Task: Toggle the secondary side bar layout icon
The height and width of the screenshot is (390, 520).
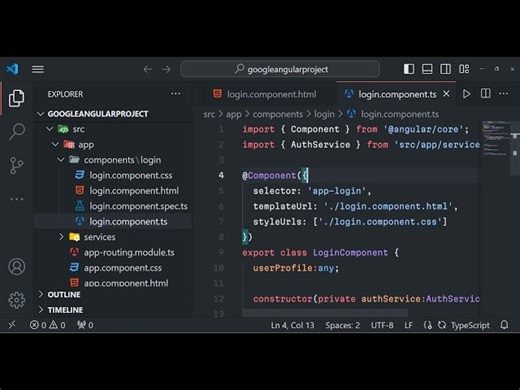Action: (445, 69)
